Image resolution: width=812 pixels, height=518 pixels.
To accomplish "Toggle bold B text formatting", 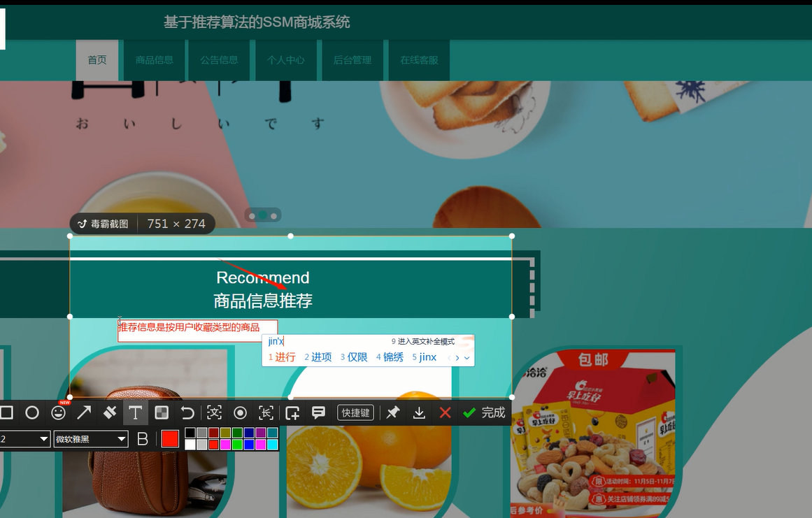I will 143,439.
